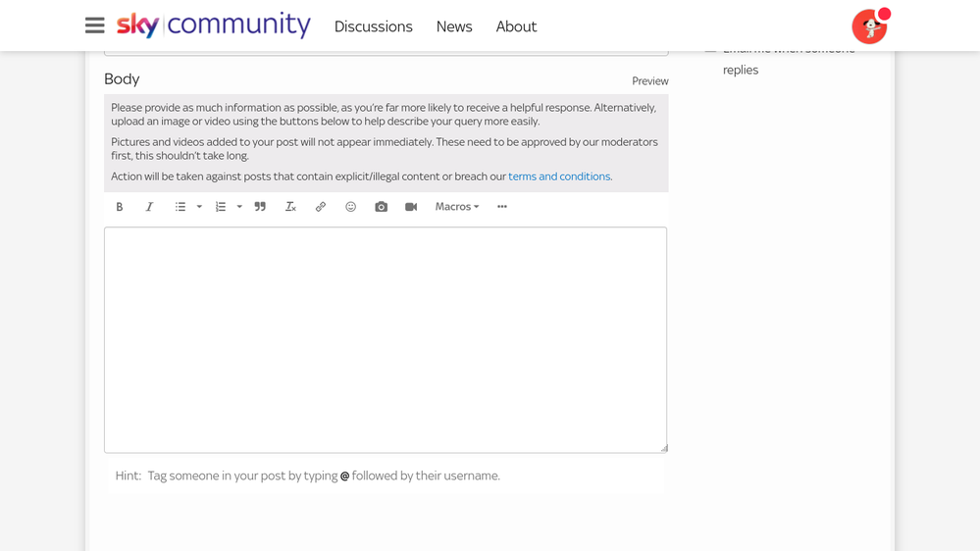Open the Macros dropdown
The width and height of the screenshot is (980, 551).
[457, 207]
